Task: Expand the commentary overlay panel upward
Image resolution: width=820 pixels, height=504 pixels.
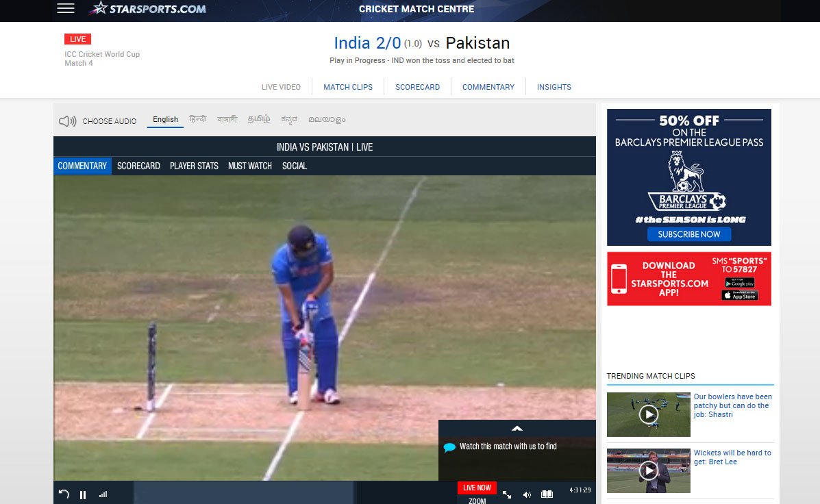Action: coord(517,428)
